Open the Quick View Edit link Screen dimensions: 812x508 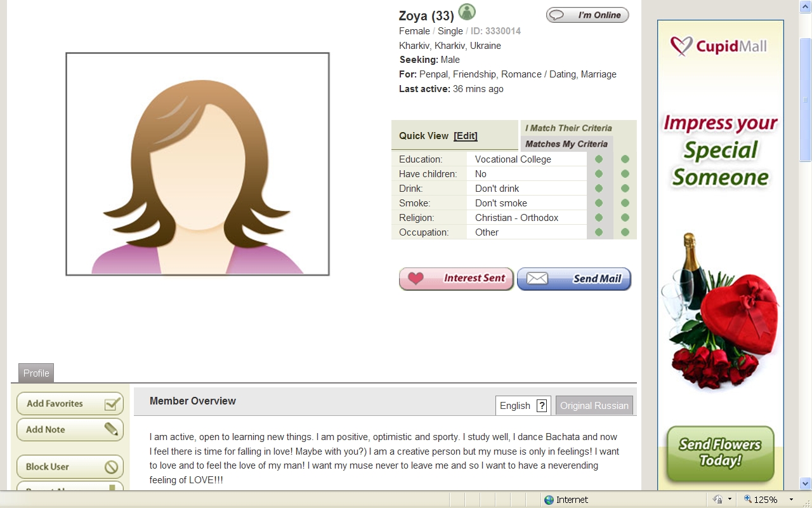pyautogui.click(x=466, y=136)
